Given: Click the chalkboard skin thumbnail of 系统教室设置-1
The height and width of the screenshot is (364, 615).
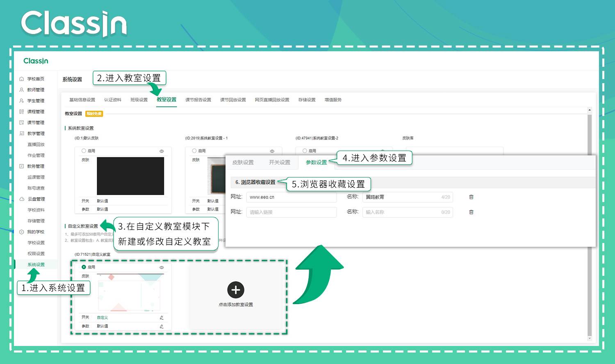Looking at the screenshot, I should point(216,176).
